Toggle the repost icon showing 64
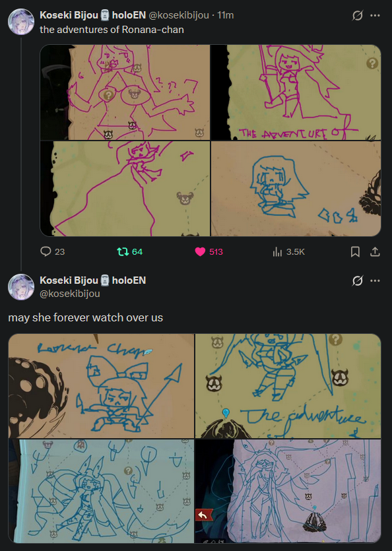The image size is (392, 551). (122, 251)
